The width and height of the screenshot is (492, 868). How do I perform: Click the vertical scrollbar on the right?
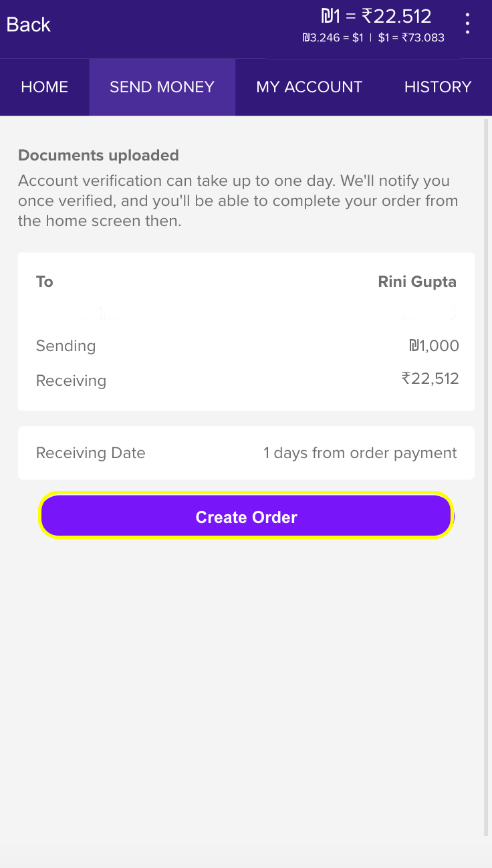coord(486,468)
